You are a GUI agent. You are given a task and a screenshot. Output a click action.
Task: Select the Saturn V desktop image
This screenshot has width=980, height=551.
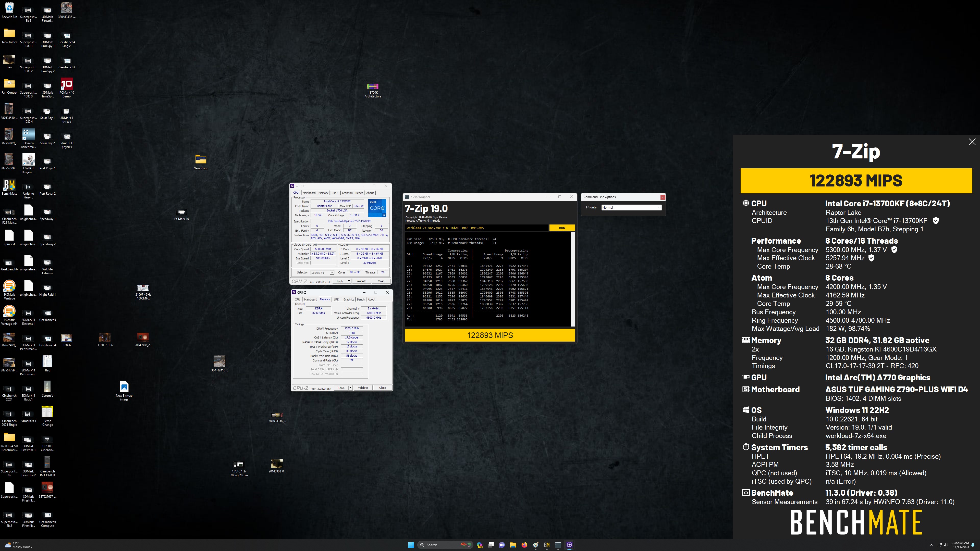[47, 389]
